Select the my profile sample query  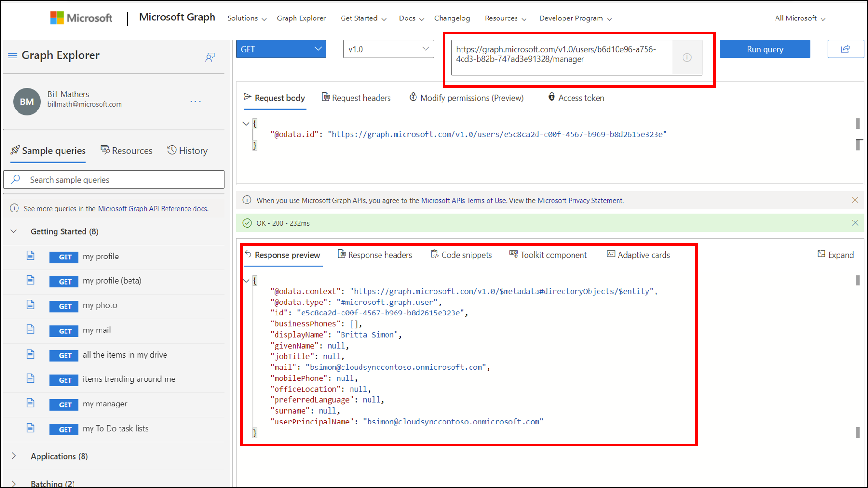click(101, 256)
